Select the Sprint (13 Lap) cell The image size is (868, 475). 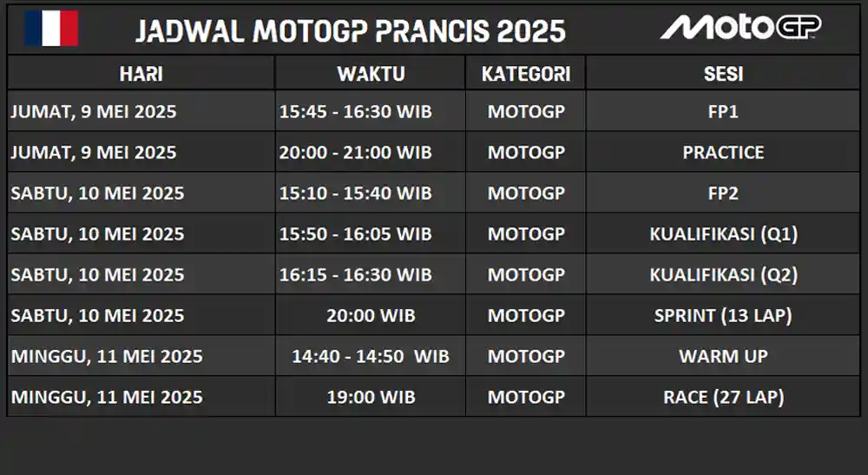pyautogui.click(x=723, y=315)
